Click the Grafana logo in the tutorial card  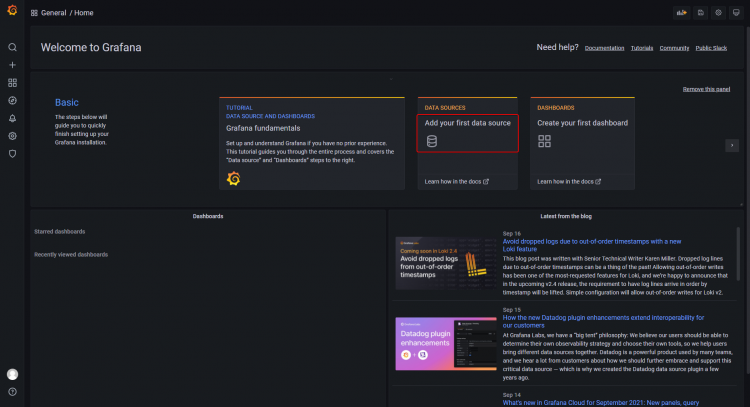233,178
